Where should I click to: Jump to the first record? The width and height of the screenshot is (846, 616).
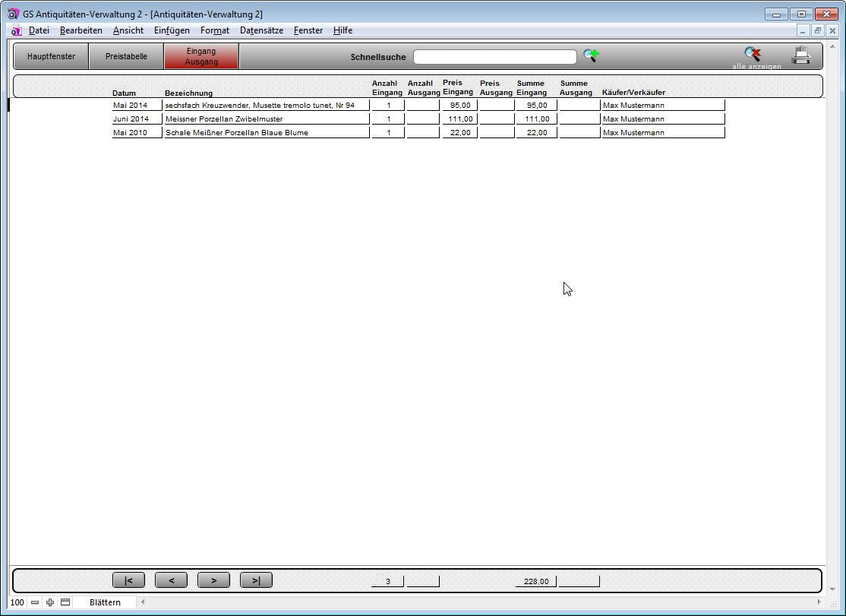(128, 580)
